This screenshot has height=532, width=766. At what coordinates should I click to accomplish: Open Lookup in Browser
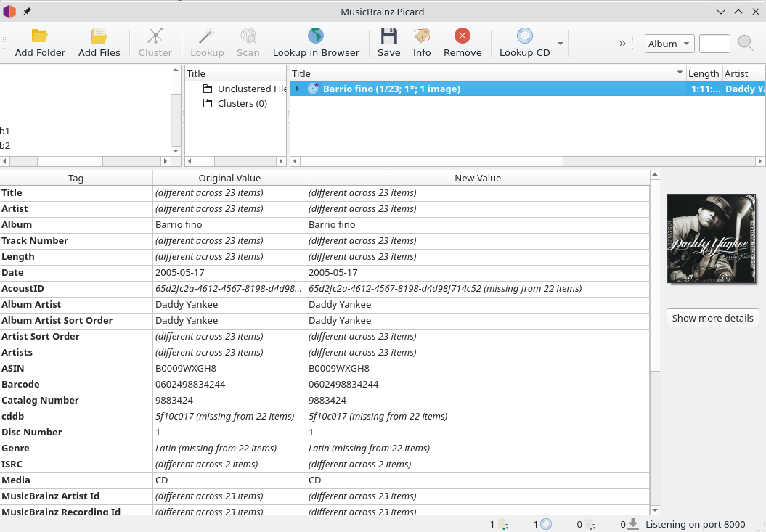[315, 36]
